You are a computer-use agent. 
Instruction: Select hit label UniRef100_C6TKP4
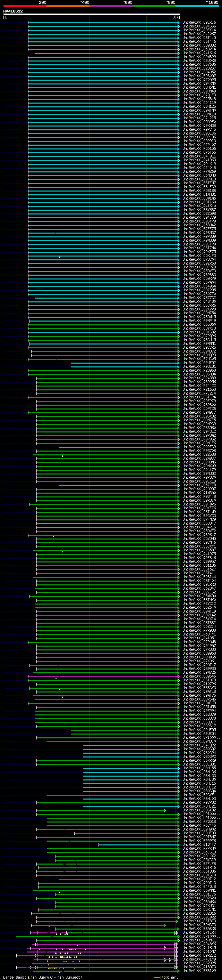[x=199, y=397]
